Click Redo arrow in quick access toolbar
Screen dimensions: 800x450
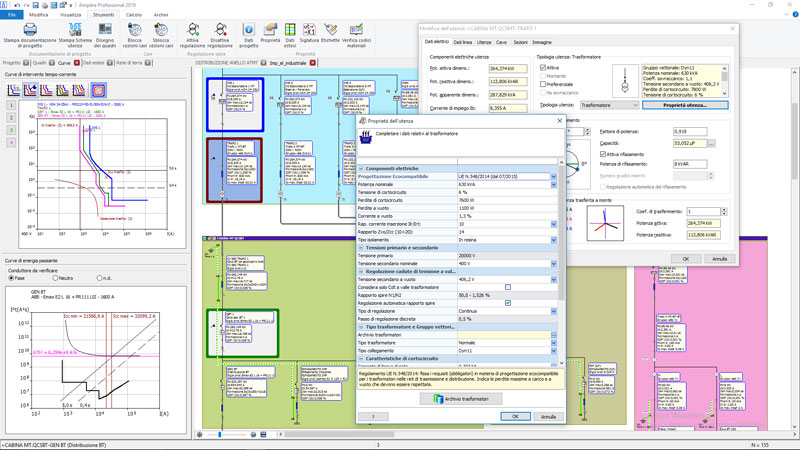click(x=26, y=5)
